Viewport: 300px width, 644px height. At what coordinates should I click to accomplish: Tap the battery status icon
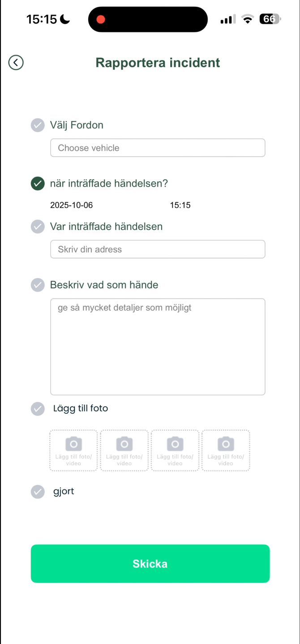pyautogui.click(x=270, y=19)
